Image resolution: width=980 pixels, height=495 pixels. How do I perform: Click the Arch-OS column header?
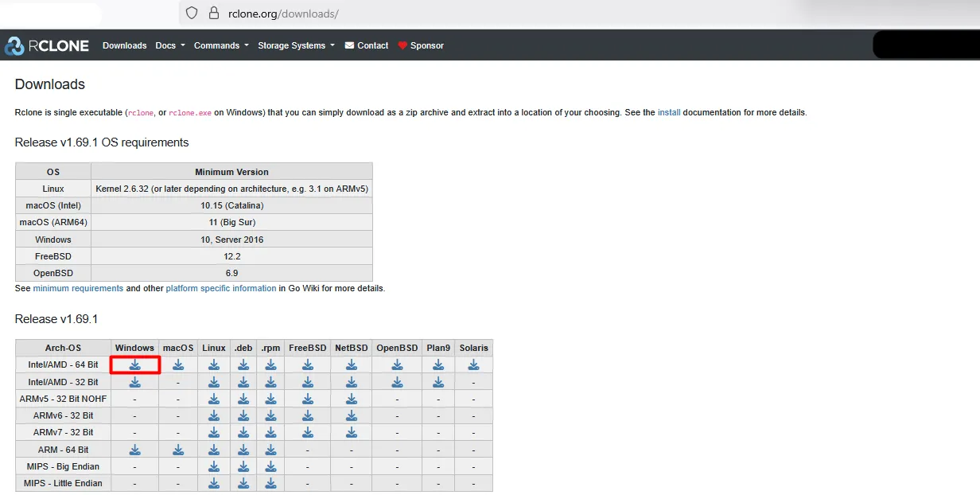(63, 348)
